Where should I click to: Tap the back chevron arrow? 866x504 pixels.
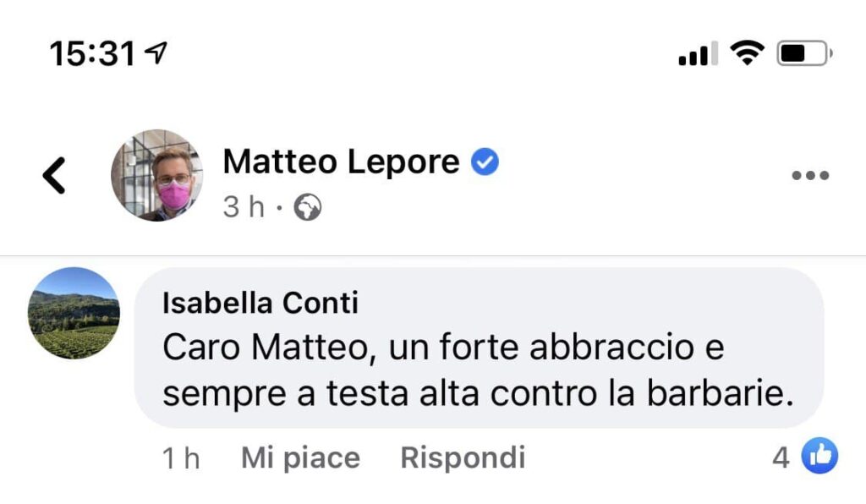[x=54, y=176]
